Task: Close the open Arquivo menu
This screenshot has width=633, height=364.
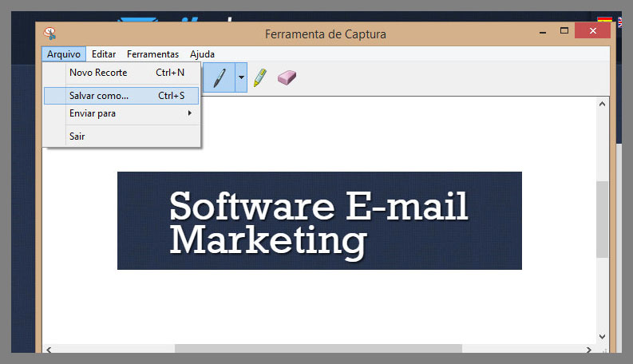Action: point(64,54)
